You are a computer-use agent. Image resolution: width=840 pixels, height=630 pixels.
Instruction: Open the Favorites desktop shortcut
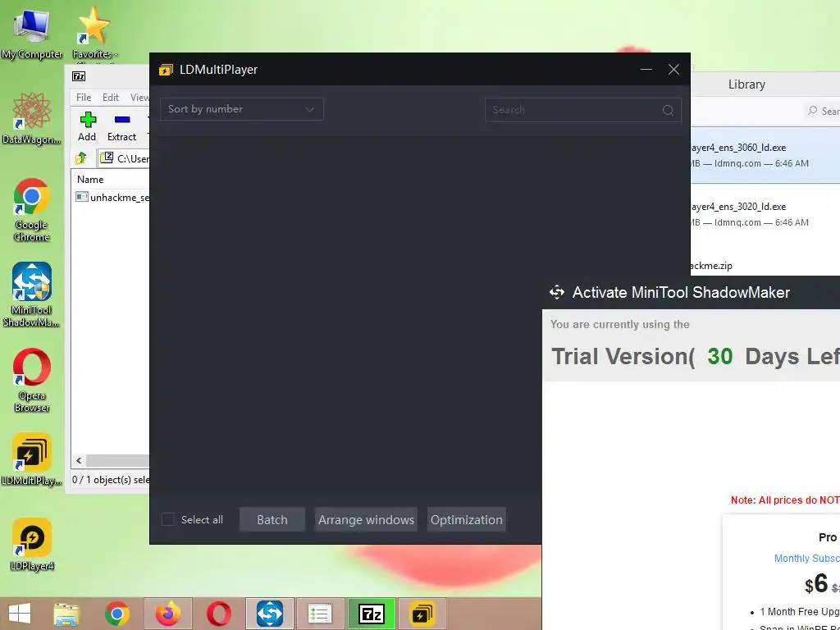(x=95, y=34)
